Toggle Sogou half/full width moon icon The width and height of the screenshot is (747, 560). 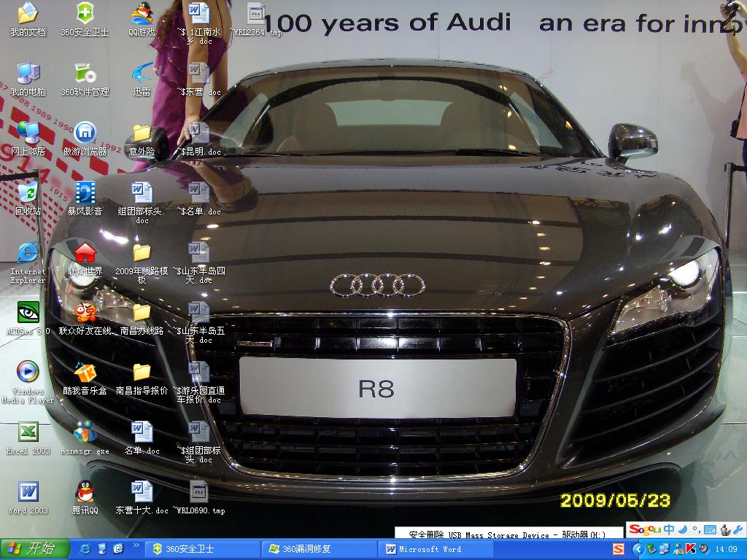click(x=683, y=529)
